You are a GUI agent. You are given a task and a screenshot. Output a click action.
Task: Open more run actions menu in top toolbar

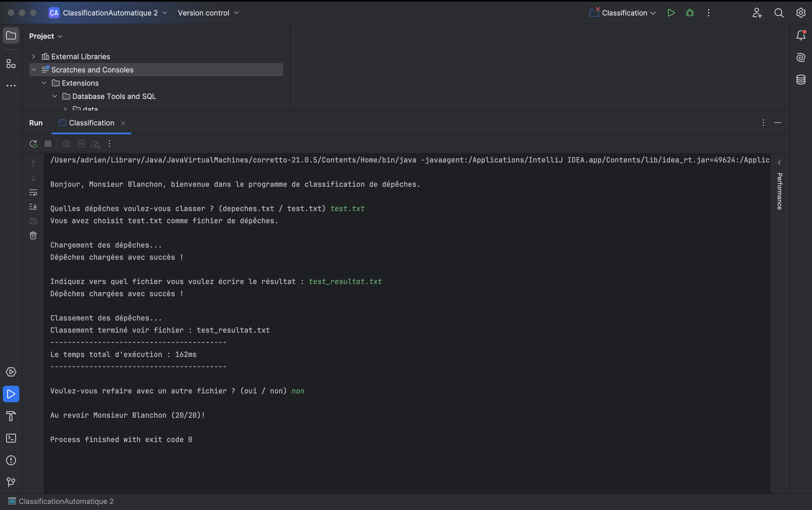click(708, 13)
